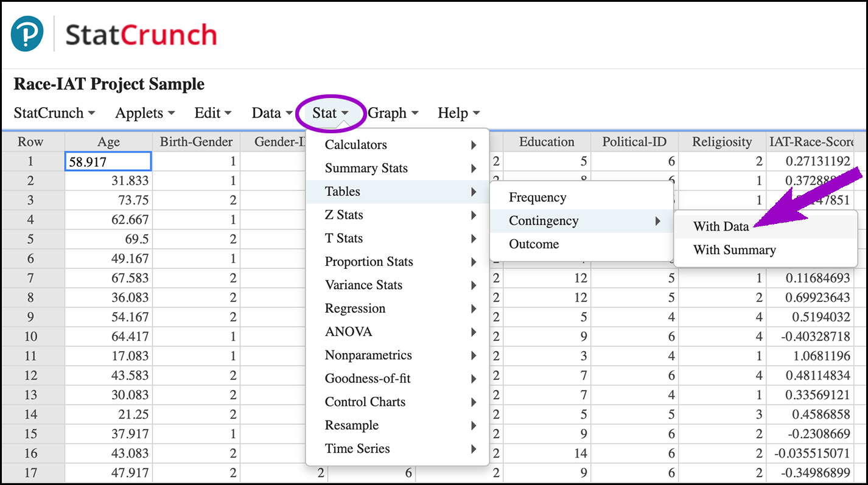Click Race-IAT Project Sample title
Viewport: 868px width, 485px height.
[x=109, y=84]
